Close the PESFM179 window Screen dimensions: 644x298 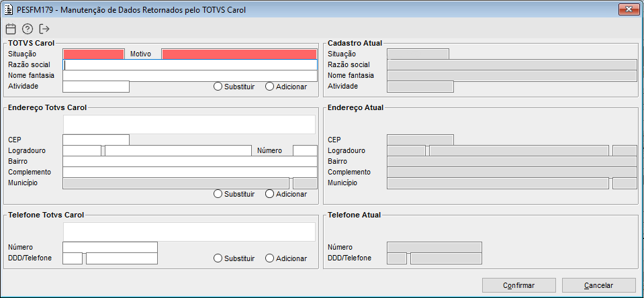coord(629,9)
